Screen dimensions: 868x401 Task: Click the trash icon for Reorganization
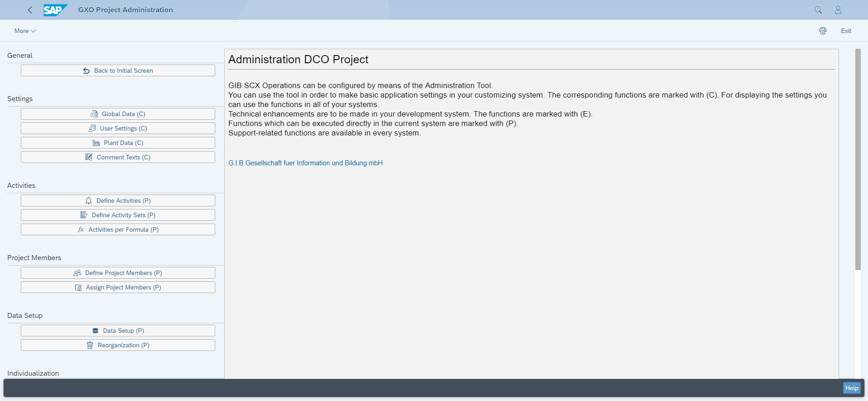tap(90, 345)
